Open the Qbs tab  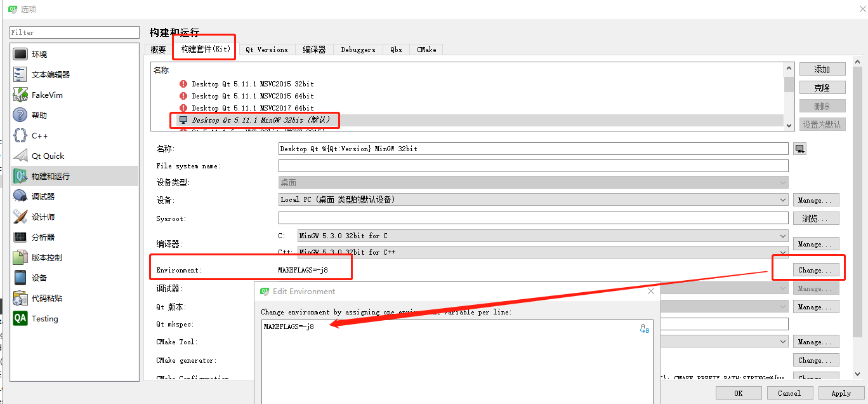pos(396,50)
